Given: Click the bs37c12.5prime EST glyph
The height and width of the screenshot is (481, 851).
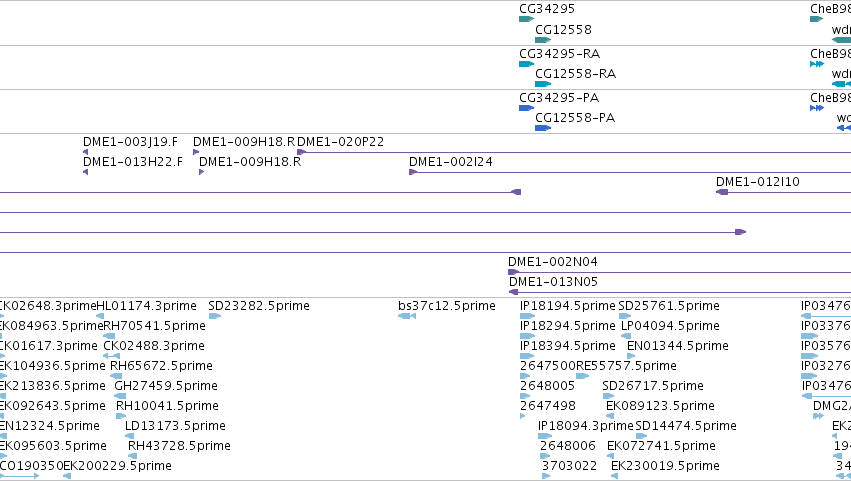Looking at the screenshot, I should pos(407,316).
